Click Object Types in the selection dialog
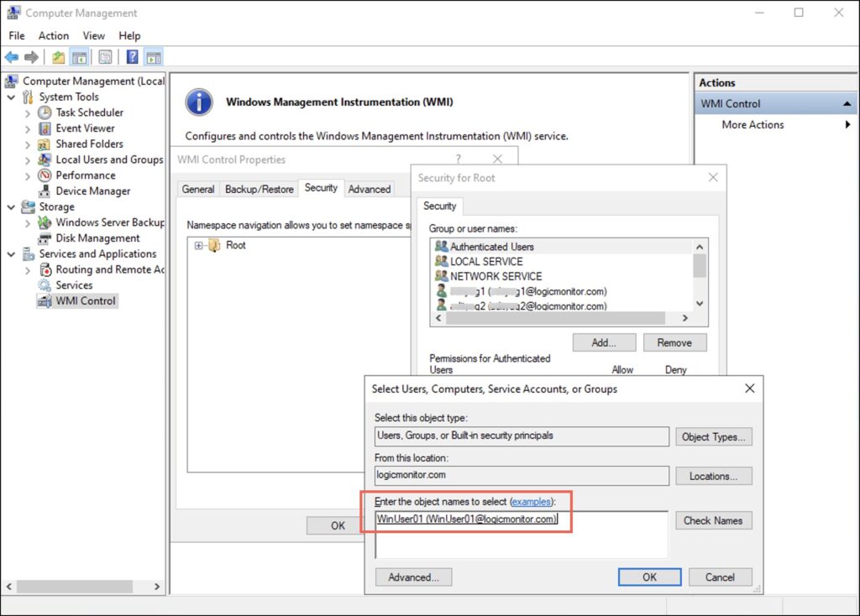860x616 pixels. coord(713,436)
